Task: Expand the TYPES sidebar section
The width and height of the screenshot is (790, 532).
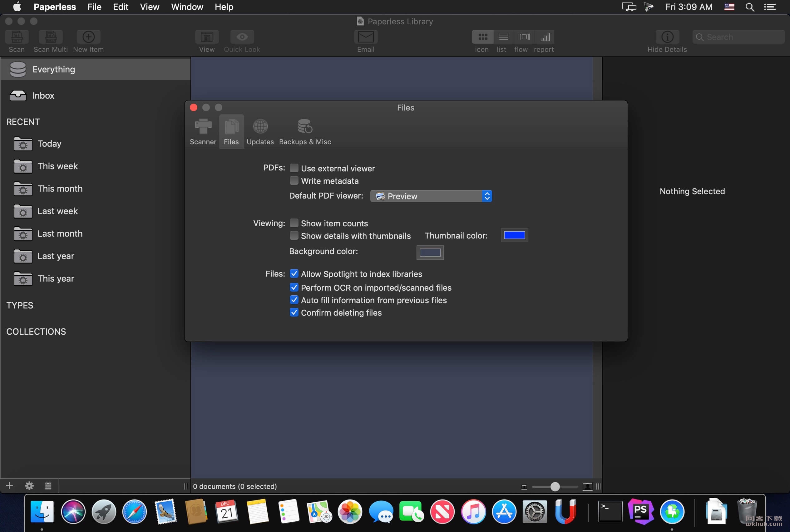Action: pyautogui.click(x=20, y=305)
